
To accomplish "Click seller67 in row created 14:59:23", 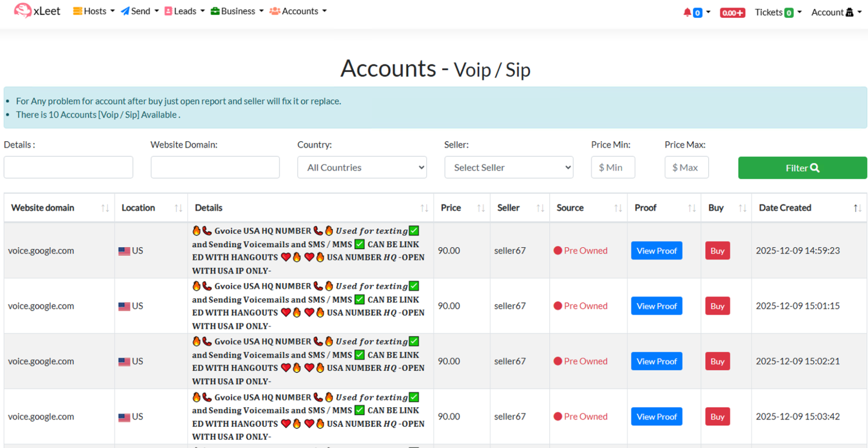I will [510, 250].
